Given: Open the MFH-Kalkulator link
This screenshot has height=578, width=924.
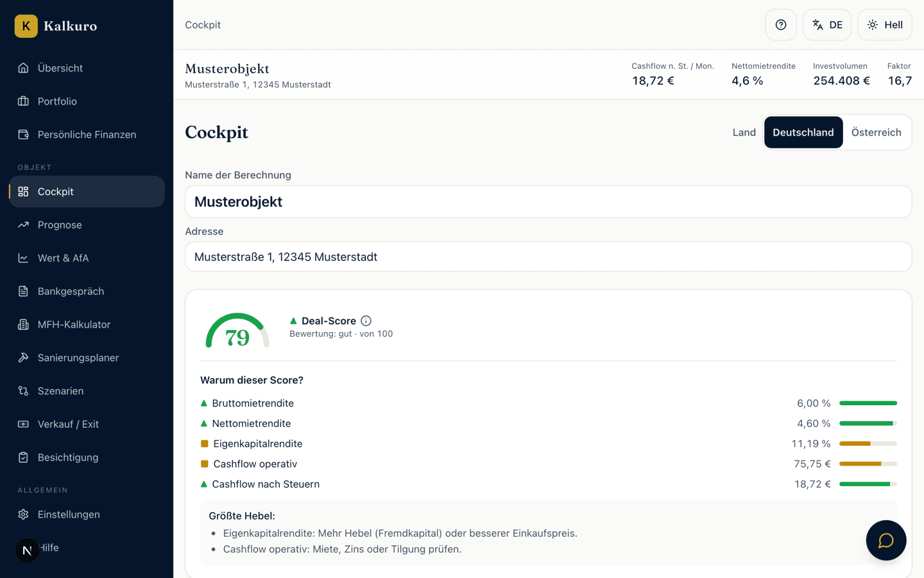Looking at the screenshot, I should point(87,324).
